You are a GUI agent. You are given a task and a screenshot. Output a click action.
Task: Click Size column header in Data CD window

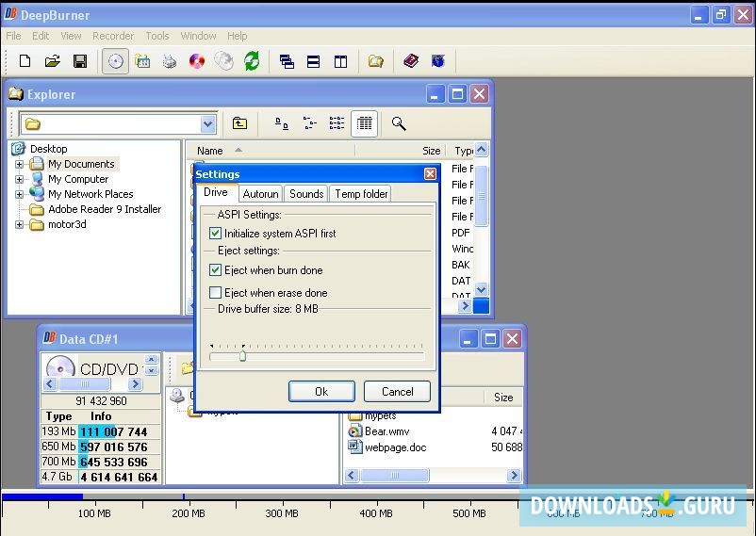[x=502, y=398]
